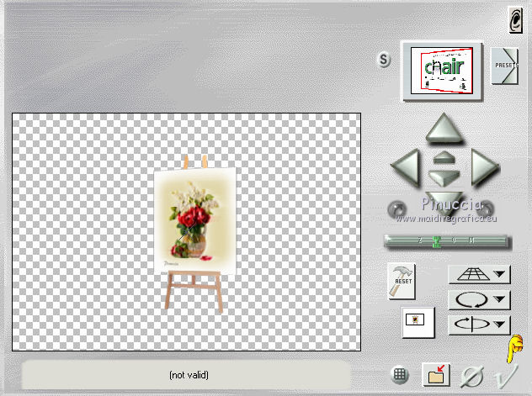This screenshot has height=396, width=532.
Task: Click the round S button
Action: click(384, 60)
